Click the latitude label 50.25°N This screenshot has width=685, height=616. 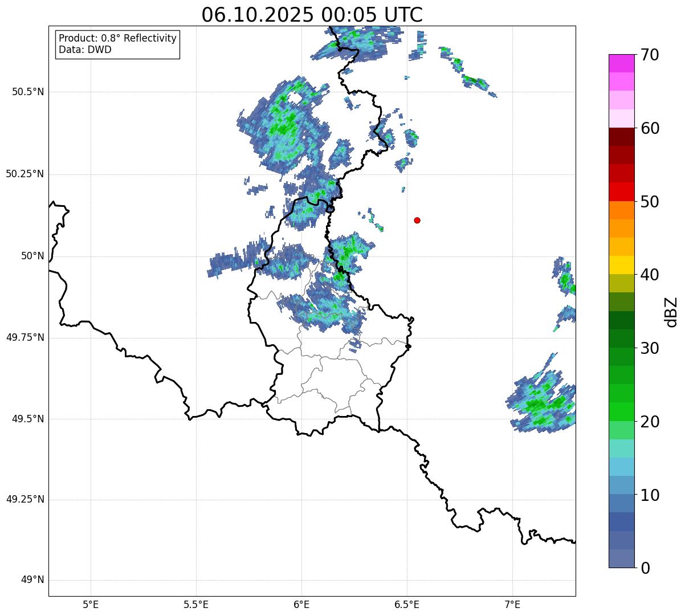pyautogui.click(x=25, y=174)
